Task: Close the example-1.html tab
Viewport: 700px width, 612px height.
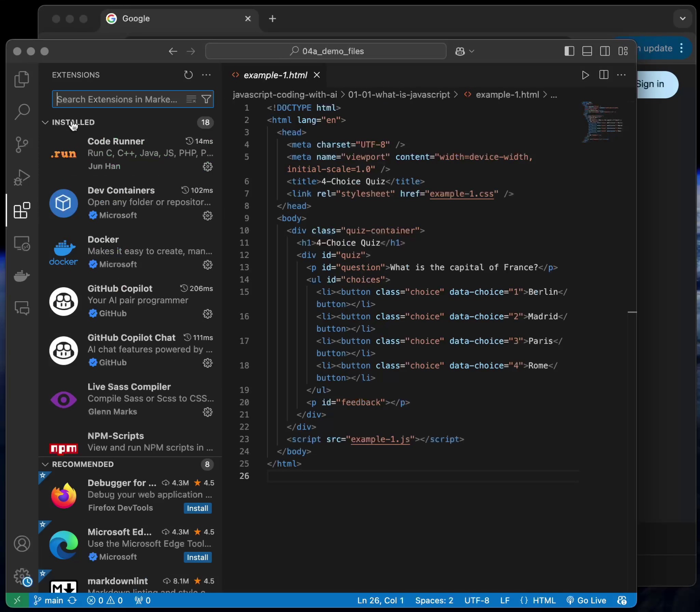Action: [x=317, y=75]
